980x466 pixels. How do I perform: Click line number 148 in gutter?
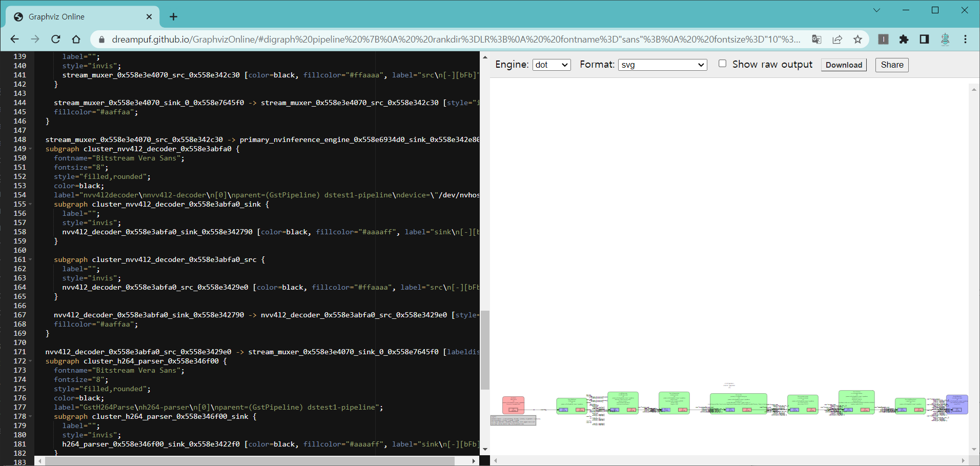click(20, 139)
